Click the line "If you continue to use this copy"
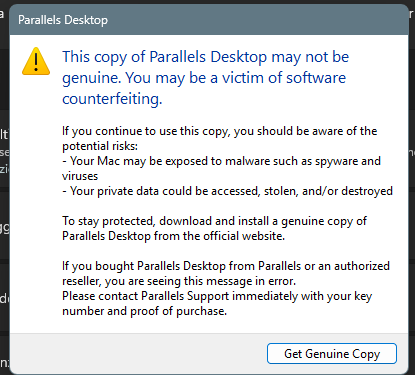 point(220,131)
